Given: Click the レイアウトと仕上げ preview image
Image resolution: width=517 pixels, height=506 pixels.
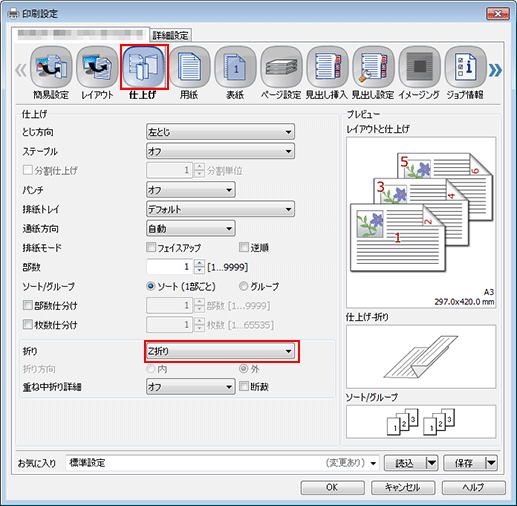Looking at the screenshot, I should pos(421,222).
